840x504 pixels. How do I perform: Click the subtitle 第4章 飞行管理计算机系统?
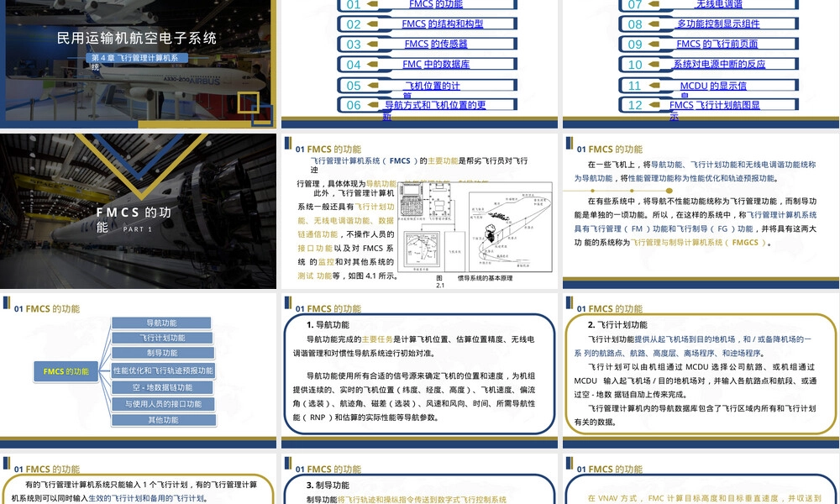coord(137,60)
